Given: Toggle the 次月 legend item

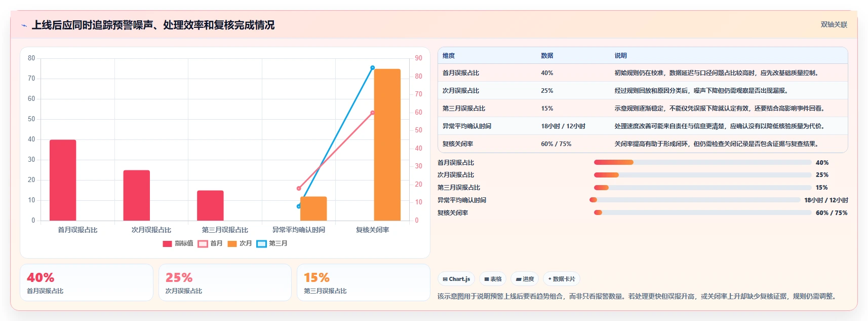Looking at the screenshot, I should click(240, 244).
